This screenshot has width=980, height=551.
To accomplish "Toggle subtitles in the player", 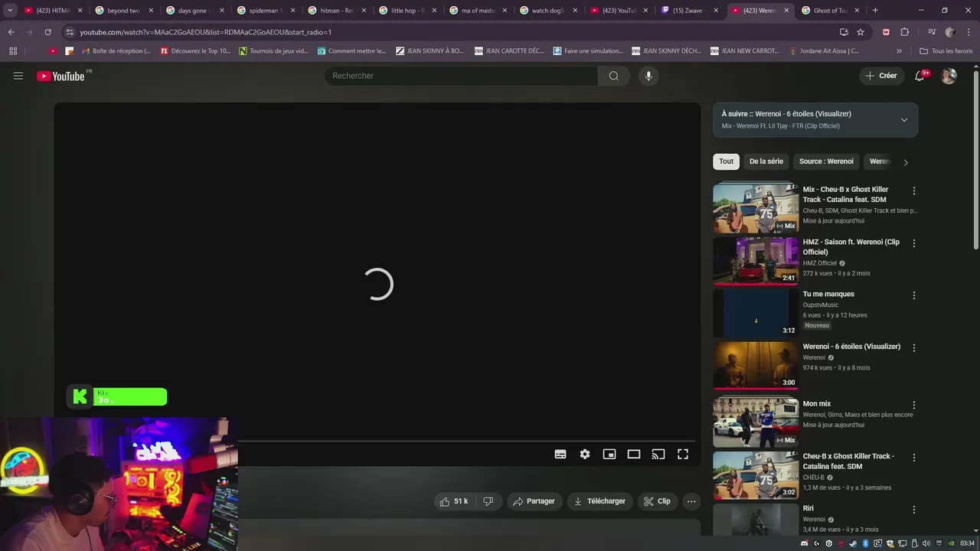I will pos(560,454).
